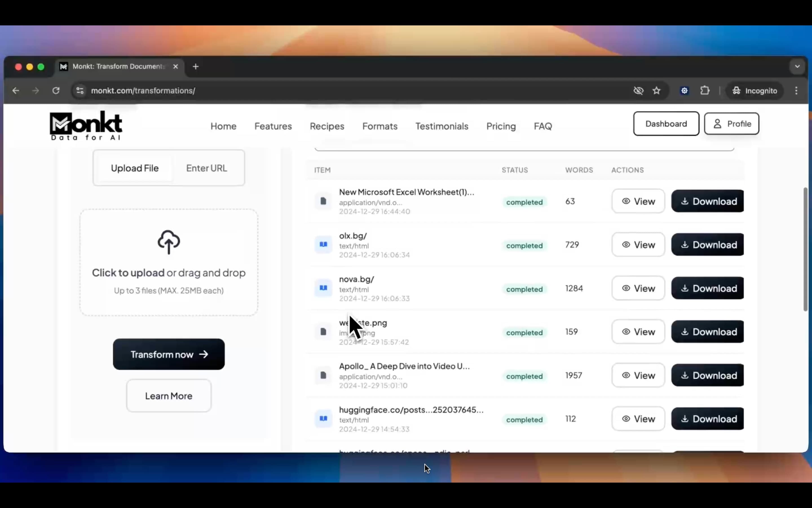Click the Learn More button

coord(169,396)
